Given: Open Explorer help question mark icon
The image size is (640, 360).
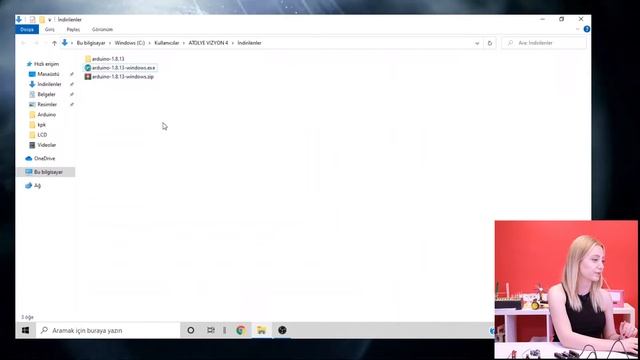Looking at the screenshot, I should pyautogui.click(x=587, y=29).
